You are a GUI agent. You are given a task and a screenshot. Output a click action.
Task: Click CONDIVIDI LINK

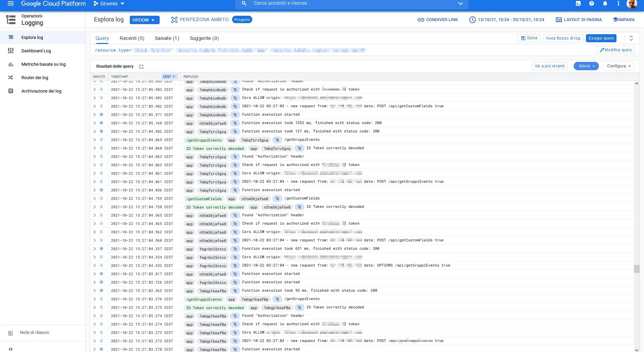coord(438,20)
